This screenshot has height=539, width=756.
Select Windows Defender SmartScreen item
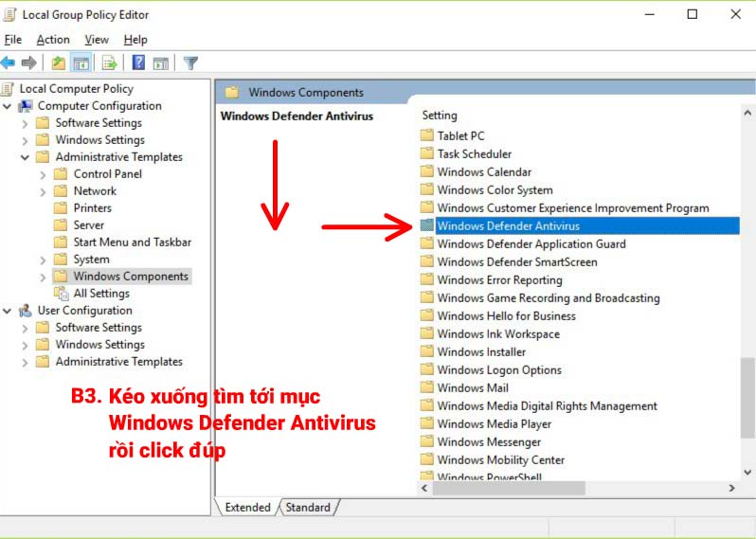pyautogui.click(x=517, y=261)
